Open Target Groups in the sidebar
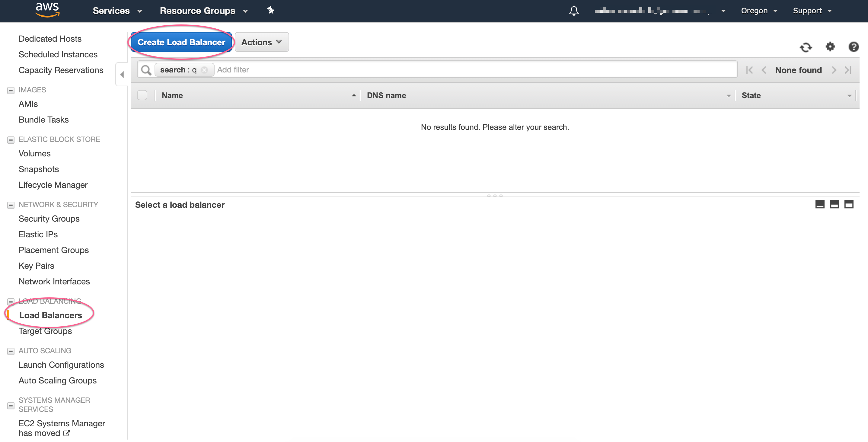The image size is (868, 442). (45, 331)
